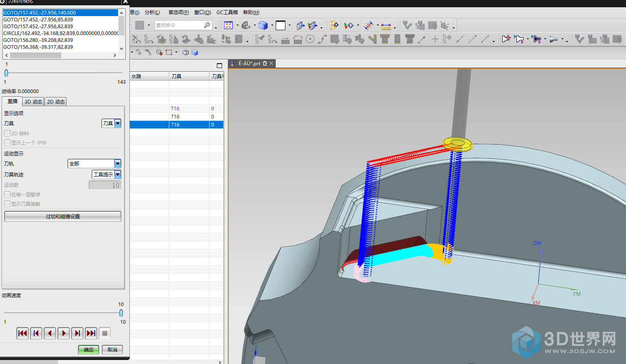Click the tool path position slider handle
The height and width of the screenshot is (364, 626).
point(6,73)
